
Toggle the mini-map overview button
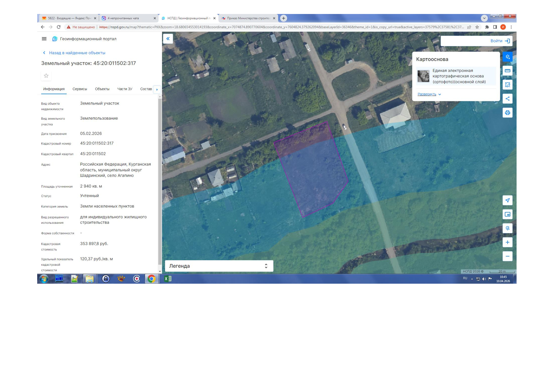click(x=507, y=214)
